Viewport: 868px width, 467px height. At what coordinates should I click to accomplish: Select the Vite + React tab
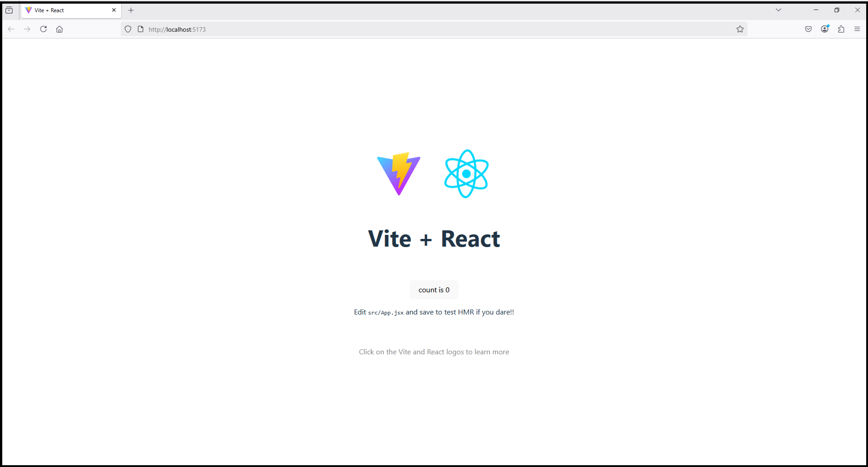pos(71,10)
